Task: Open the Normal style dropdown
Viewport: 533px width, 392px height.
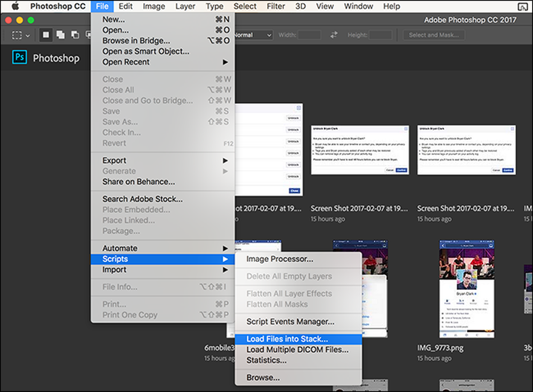Action: point(254,35)
